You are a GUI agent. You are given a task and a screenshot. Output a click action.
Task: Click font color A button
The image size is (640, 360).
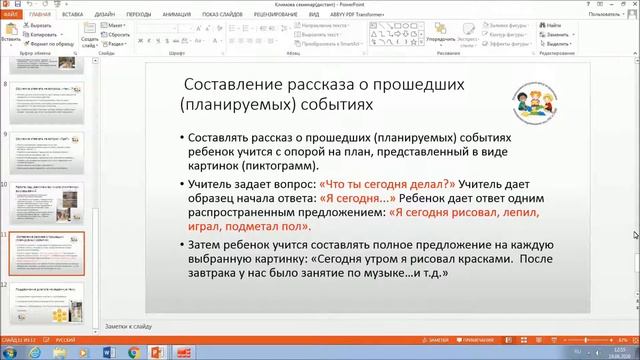tap(215, 41)
